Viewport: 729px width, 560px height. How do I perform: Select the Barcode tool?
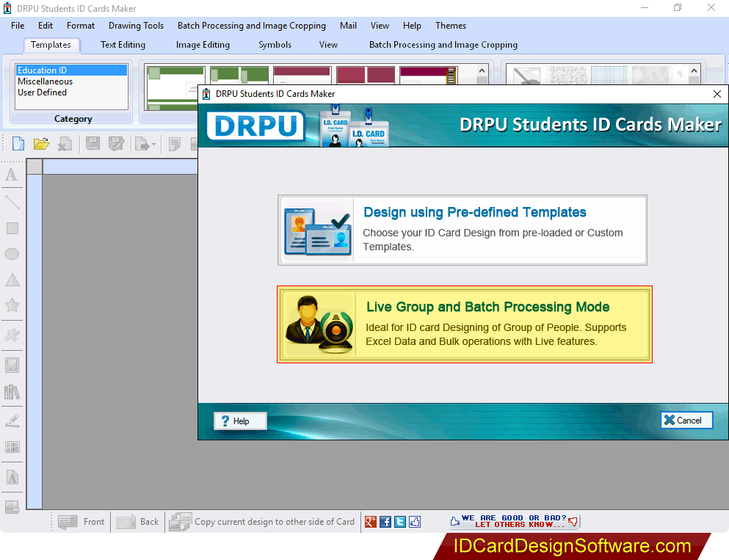tap(12, 447)
